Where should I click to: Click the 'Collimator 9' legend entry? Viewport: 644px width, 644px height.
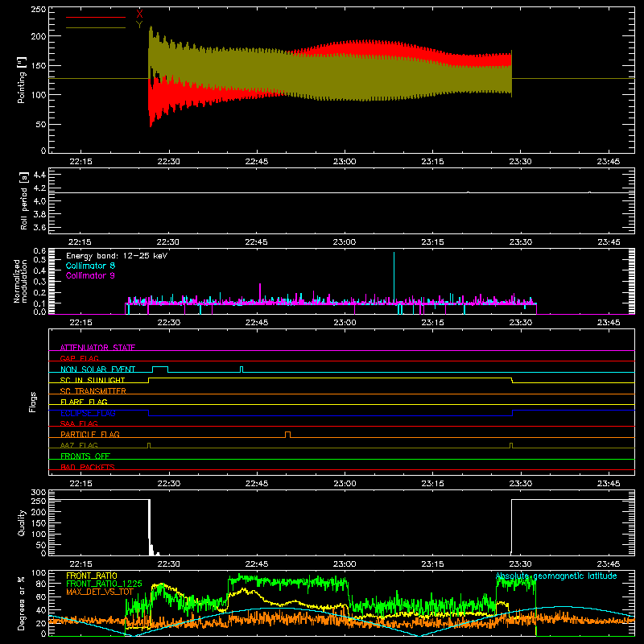[x=90, y=275]
